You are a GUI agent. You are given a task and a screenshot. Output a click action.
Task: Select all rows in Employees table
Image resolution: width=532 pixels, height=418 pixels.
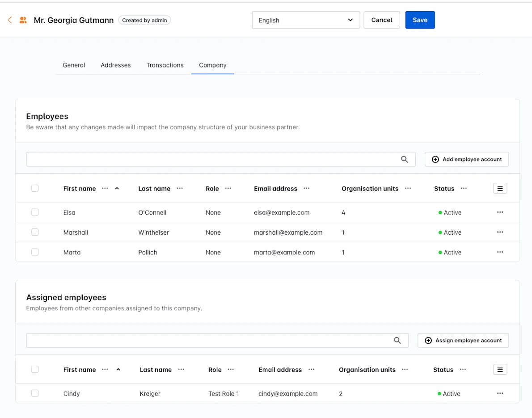click(35, 188)
